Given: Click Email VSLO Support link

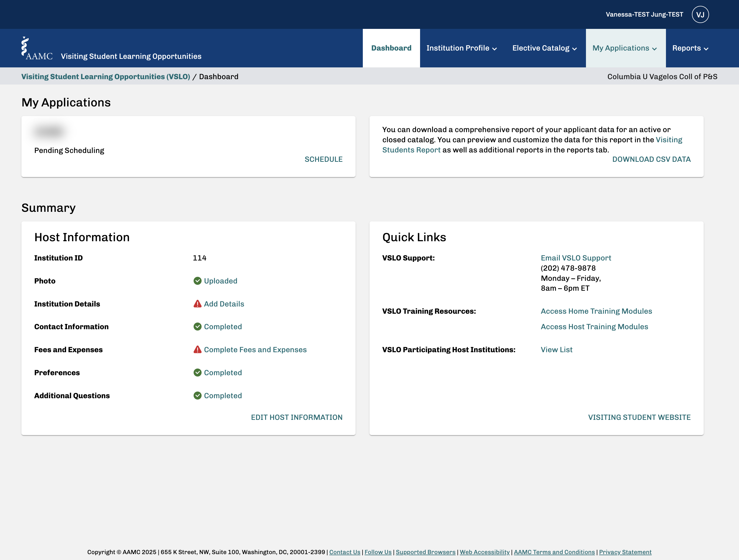Looking at the screenshot, I should (x=576, y=258).
